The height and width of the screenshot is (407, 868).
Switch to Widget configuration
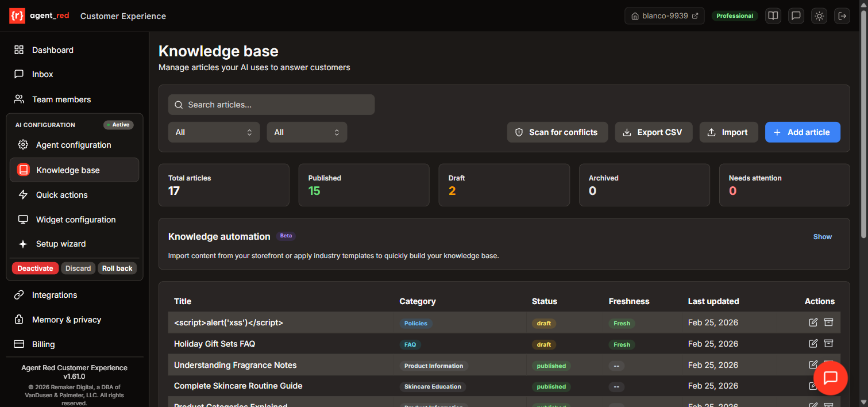[75, 219]
